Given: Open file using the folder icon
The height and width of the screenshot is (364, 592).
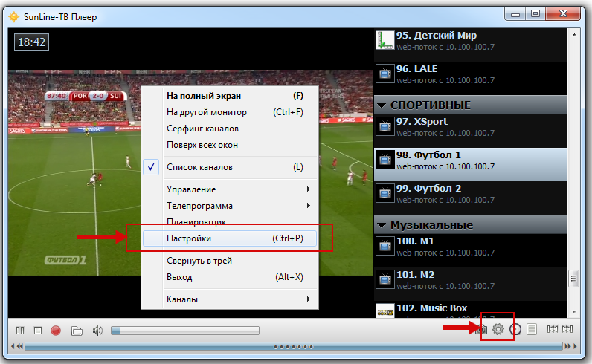Looking at the screenshot, I should [77, 331].
